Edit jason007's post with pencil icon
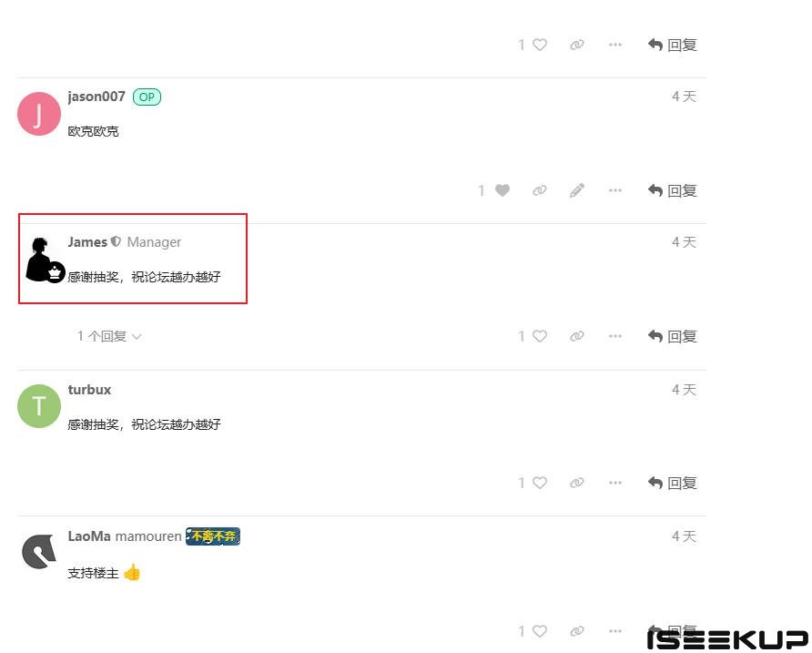This screenshot has height=653, width=812. [x=577, y=190]
